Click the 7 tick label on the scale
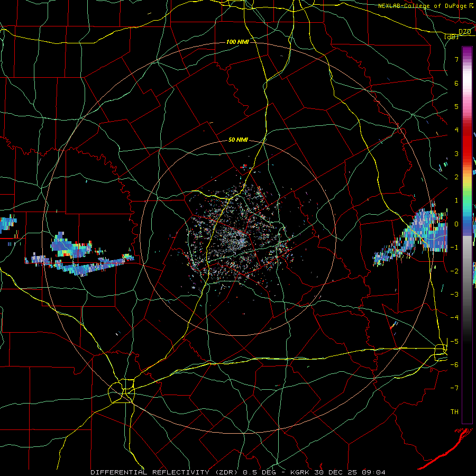The width and height of the screenshot is (476, 476). coord(456,59)
